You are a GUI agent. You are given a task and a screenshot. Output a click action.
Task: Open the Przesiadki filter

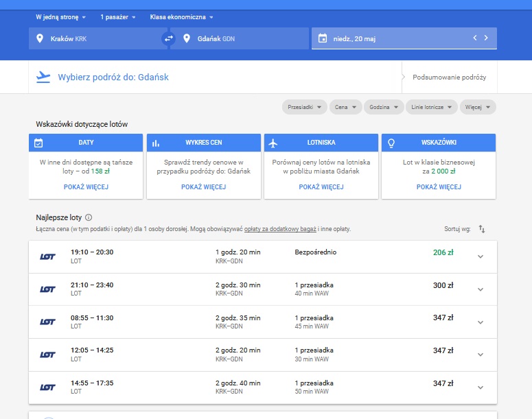(x=304, y=107)
